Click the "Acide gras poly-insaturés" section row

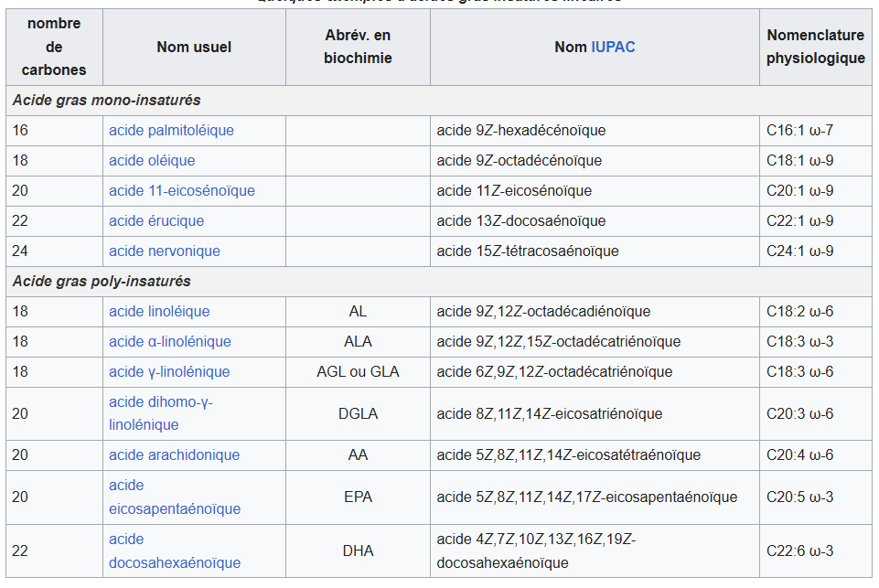[x=102, y=282]
